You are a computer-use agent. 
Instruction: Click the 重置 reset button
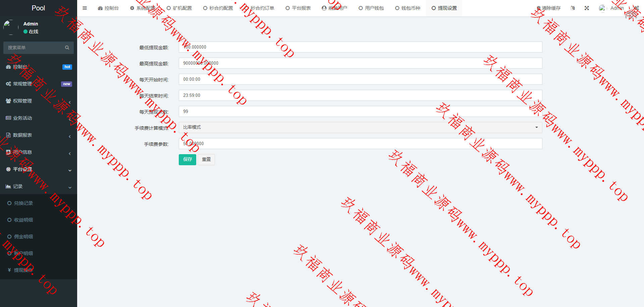[x=206, y=160]
